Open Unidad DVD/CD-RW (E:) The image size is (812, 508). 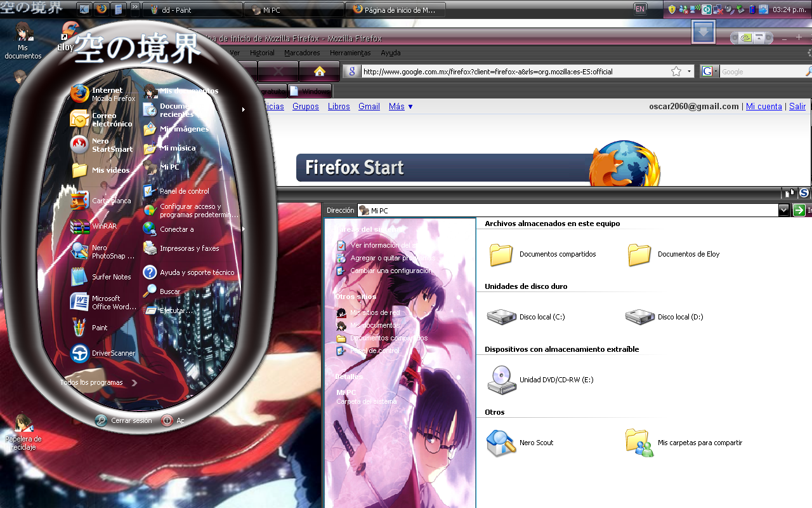540,380
